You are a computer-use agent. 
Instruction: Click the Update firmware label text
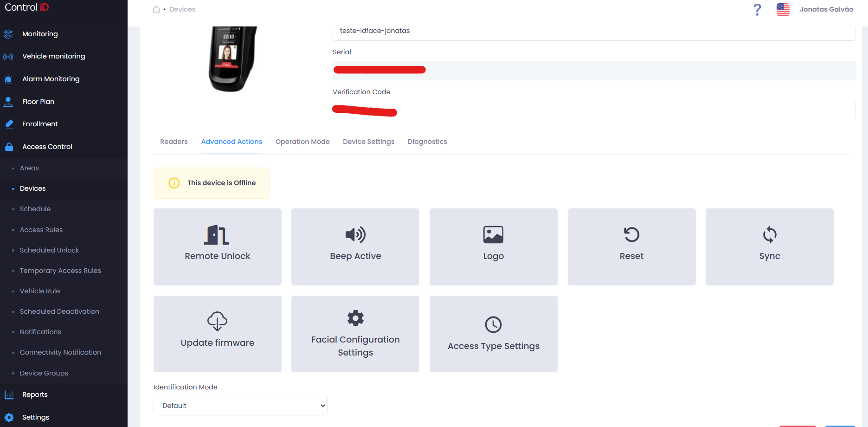[217, 343]
